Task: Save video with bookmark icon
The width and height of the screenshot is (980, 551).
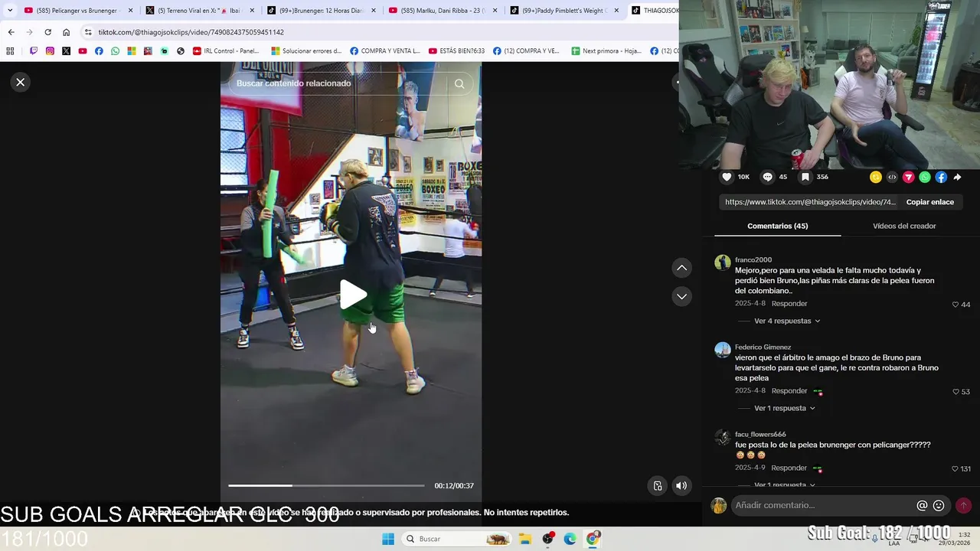Action: pos(805,177)
